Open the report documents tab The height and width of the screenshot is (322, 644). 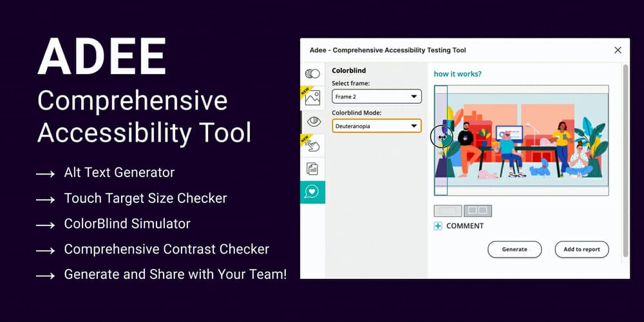click(x=312, y=169)
